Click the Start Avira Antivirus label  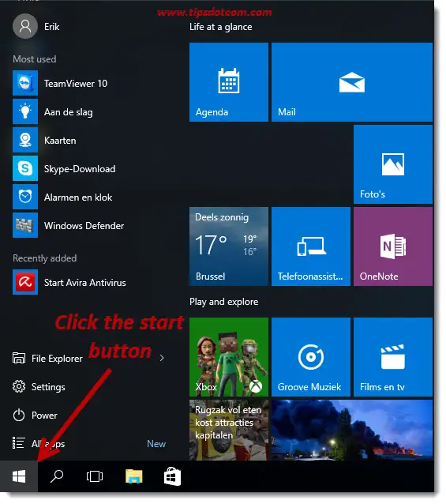(84, 283)
